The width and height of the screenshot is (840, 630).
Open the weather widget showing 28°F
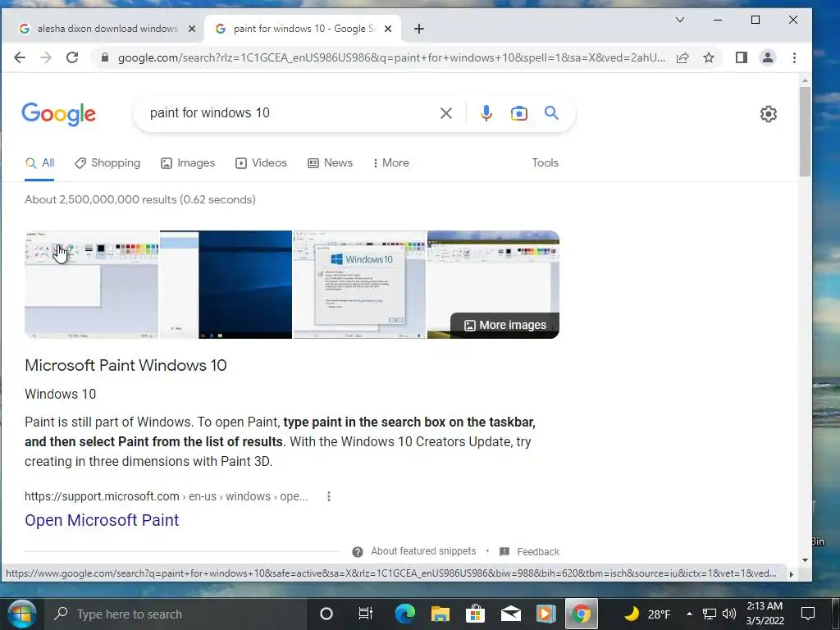pyautogui.click(x=647, y=614)
